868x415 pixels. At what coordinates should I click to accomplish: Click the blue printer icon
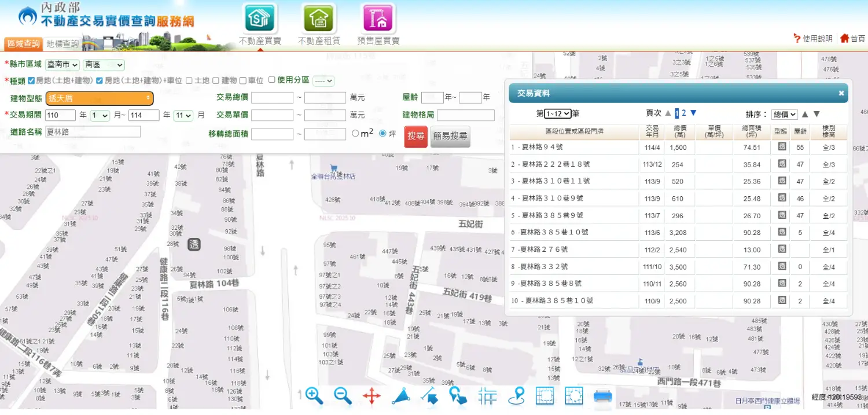coord(603,396)
